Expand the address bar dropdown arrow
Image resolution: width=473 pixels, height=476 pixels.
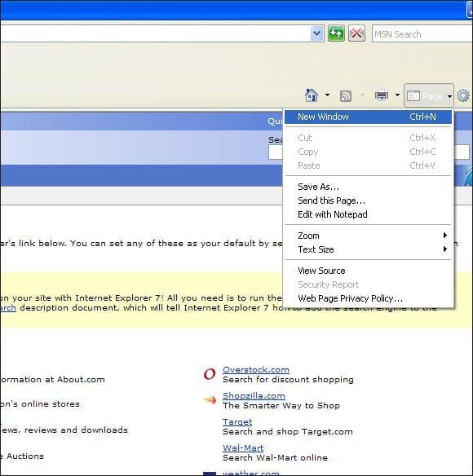pyautogui.click(x=317, y=33)
